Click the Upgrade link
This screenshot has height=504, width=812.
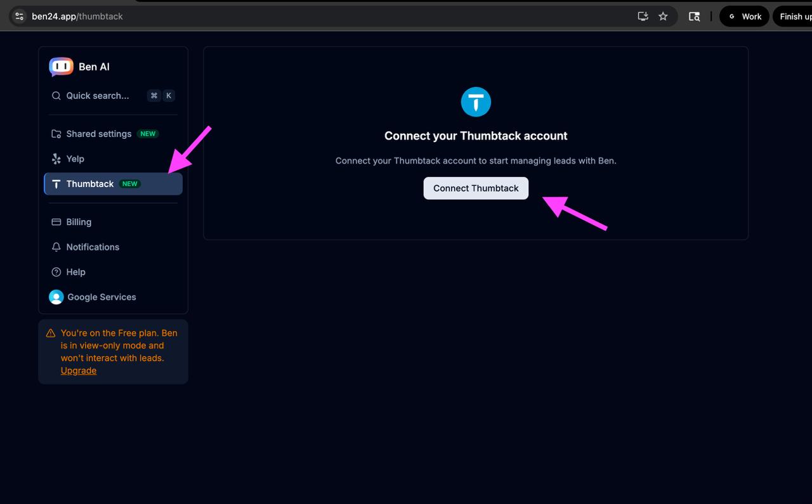[79, 371]
